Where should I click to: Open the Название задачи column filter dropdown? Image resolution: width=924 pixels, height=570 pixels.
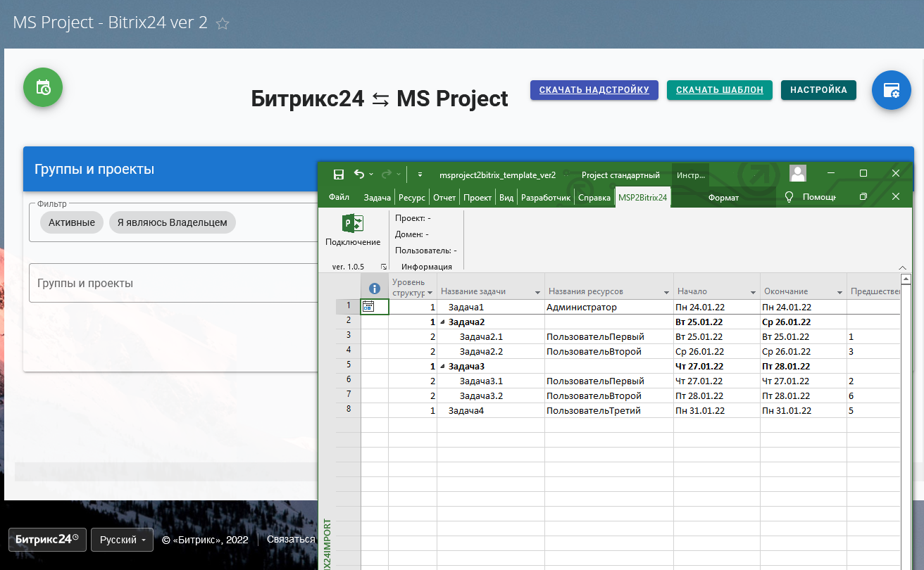pos(537,292)
